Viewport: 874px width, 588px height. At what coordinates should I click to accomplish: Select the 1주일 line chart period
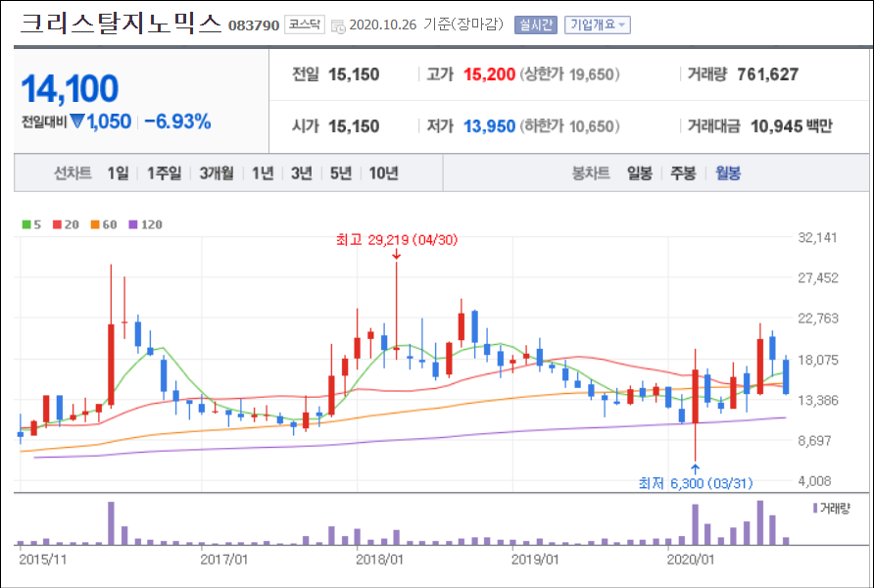(x=164, y=173)
